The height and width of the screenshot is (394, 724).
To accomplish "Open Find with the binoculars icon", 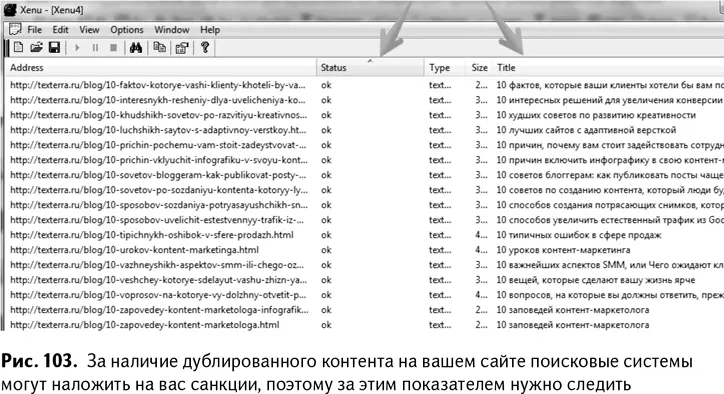I will [x=136, y=48].
